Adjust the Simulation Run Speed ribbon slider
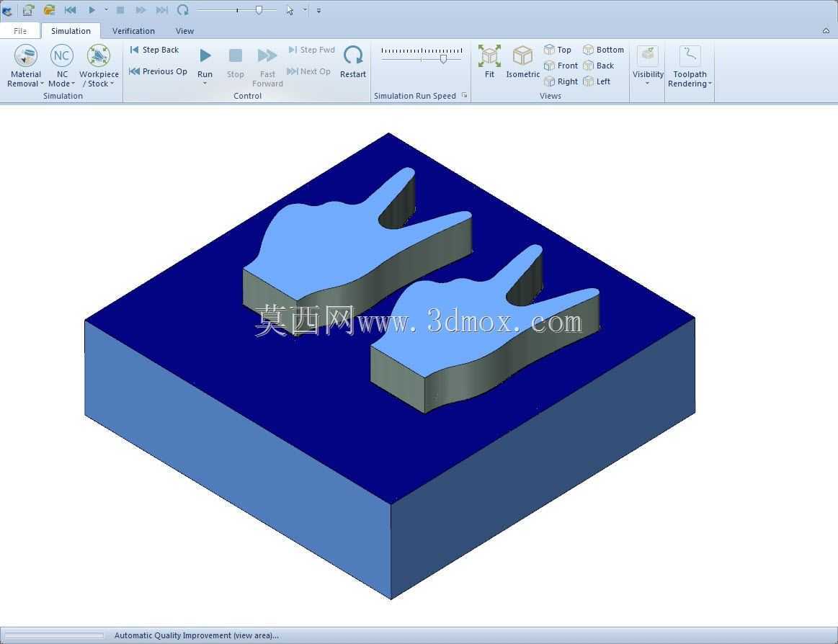This screenshot has width=838, height=644. [443, 59]
